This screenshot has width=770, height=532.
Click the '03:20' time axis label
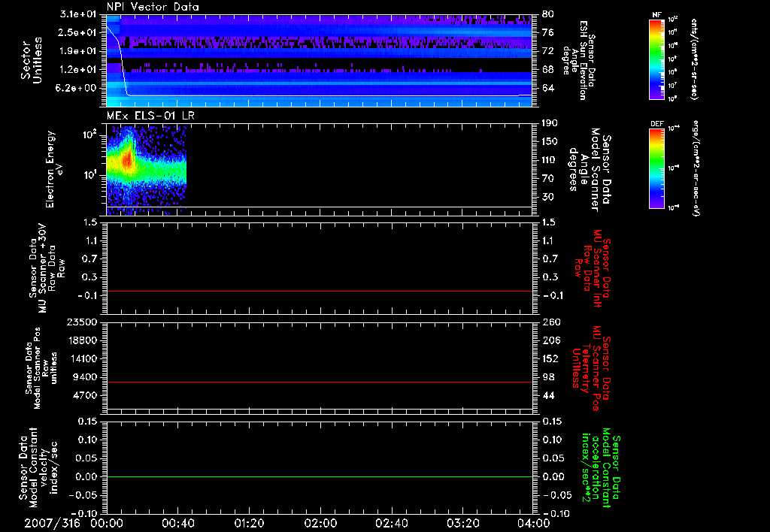coord(462,524)
